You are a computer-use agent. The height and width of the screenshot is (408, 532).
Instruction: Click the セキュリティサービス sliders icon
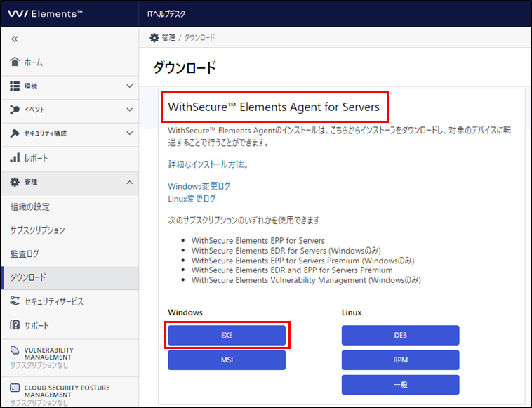[15, 301]
